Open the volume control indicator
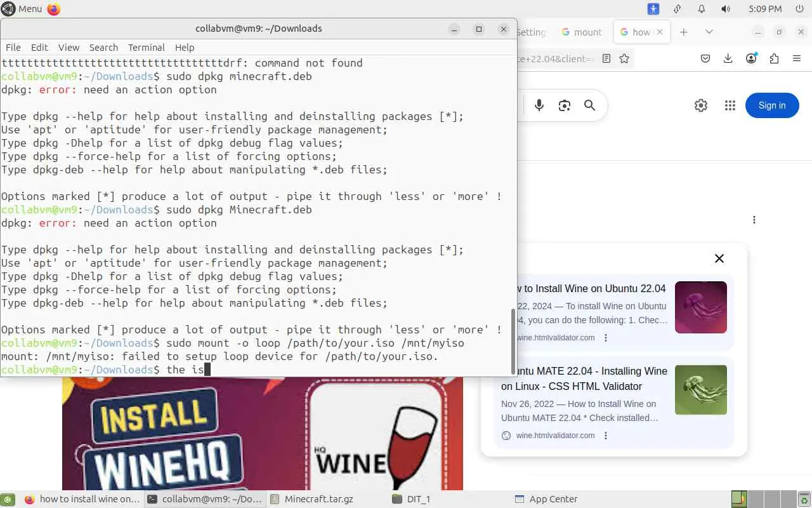812x508 pixels. [x=726, y=9]
